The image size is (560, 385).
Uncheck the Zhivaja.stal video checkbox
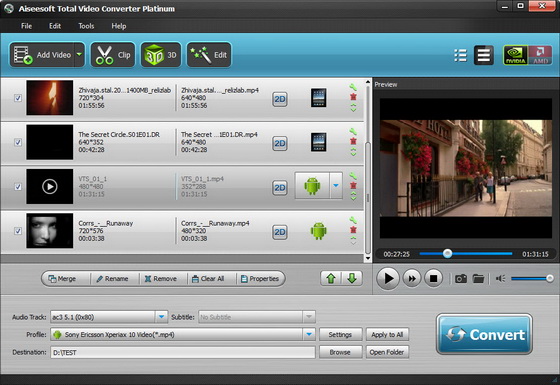18,98
